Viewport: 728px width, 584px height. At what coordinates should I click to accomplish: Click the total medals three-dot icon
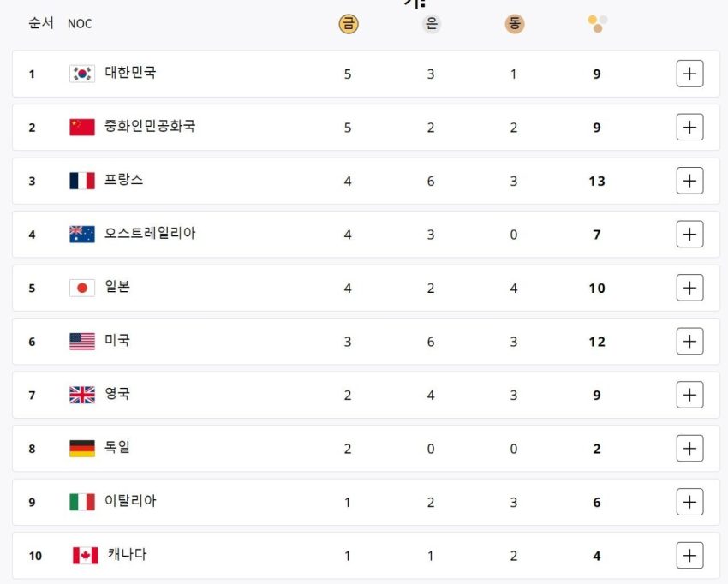coord(598,24)
